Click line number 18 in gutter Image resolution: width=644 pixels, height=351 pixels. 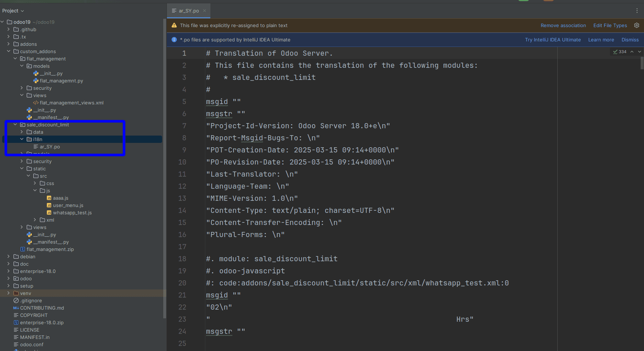pyautogui.click(x=182, y=259)
